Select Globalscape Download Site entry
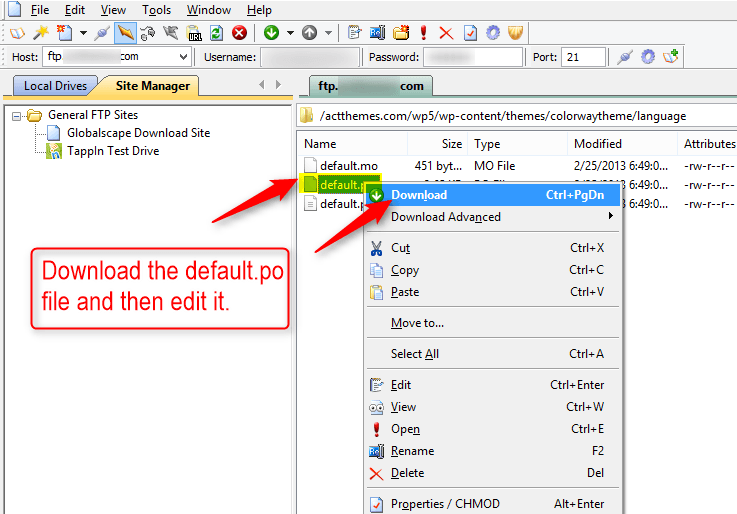 [x=138, y=133]
